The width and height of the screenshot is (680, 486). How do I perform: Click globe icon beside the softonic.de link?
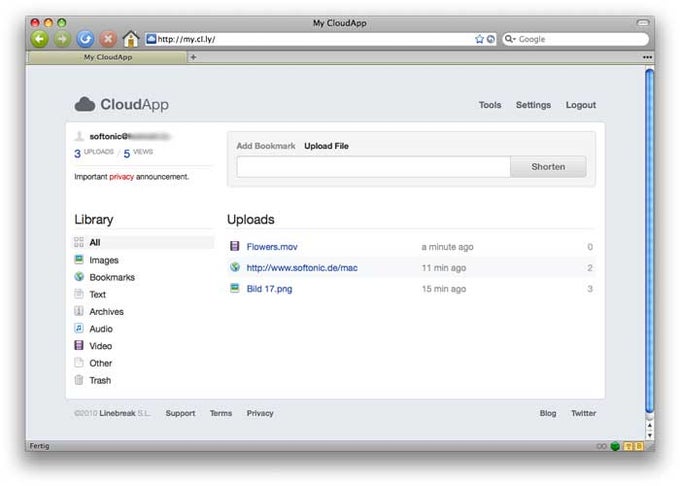coord(235,267)
